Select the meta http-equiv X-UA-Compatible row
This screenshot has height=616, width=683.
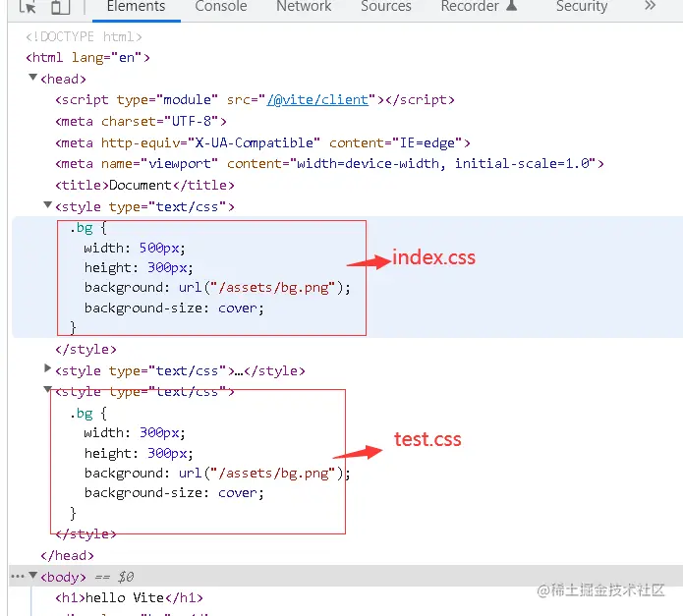coord(262,142)
